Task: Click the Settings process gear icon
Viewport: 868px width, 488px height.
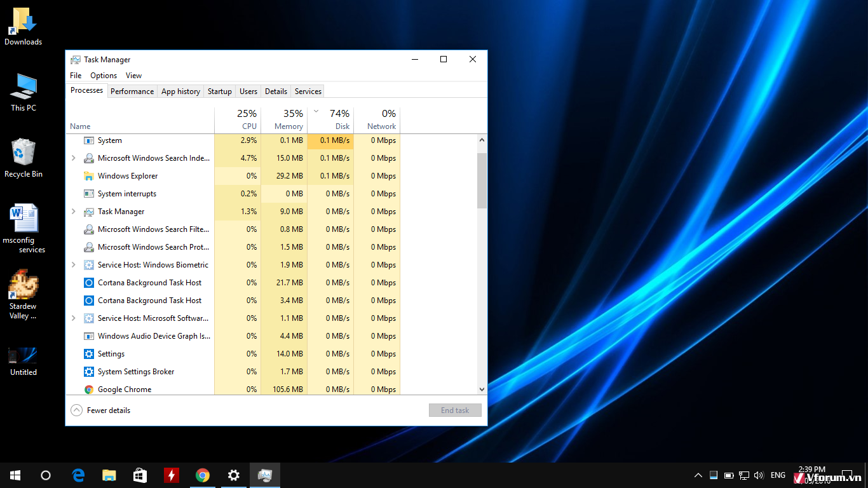Action: (x=89, y=354)
